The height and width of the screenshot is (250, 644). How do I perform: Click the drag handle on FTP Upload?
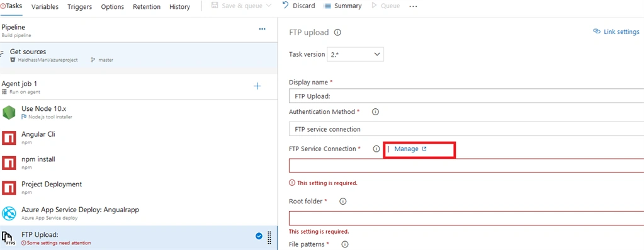269,237
